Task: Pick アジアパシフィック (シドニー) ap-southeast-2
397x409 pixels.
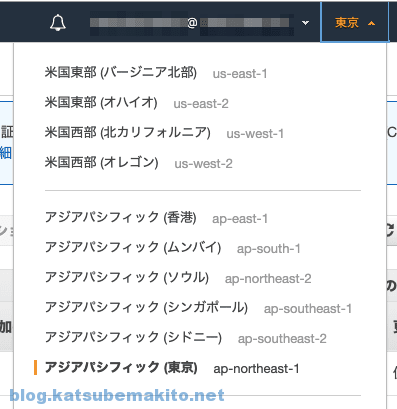Action: [x=186, y=338]
